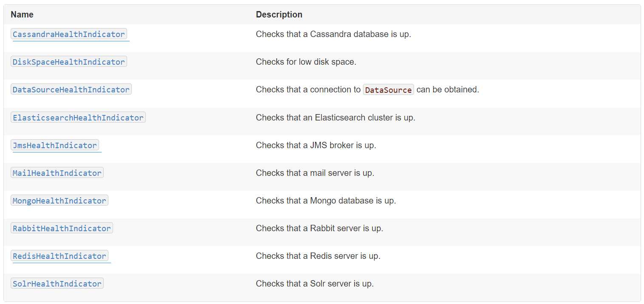Viewport: 644px width, 304px height.
Task: Click the Cassandra database description text
Action: coord(333,34)
